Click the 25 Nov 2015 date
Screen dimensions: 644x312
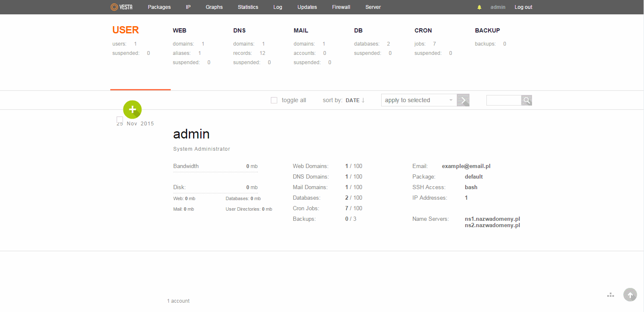click(136, 124)
